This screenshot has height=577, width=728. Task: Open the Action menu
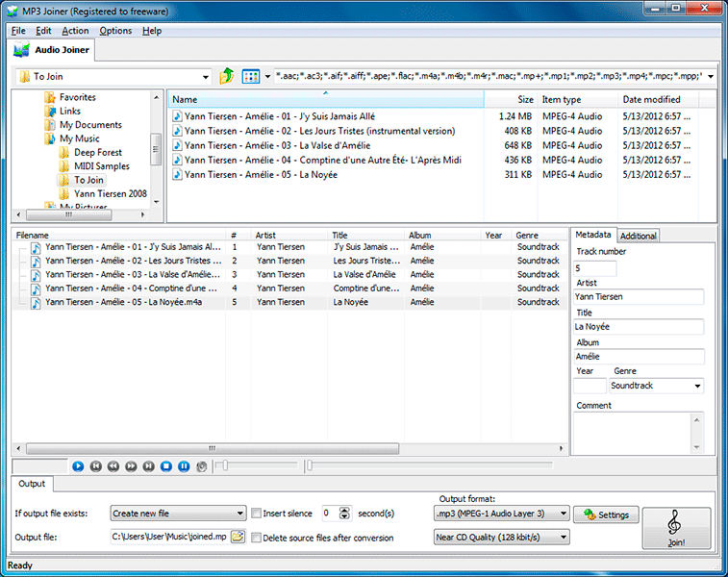pos(75,31)
